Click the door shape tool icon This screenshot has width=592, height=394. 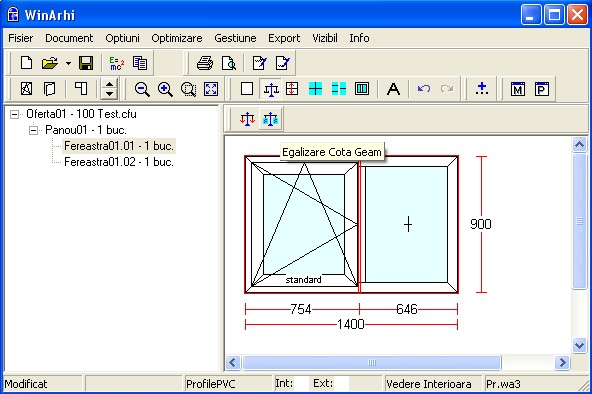49,89
